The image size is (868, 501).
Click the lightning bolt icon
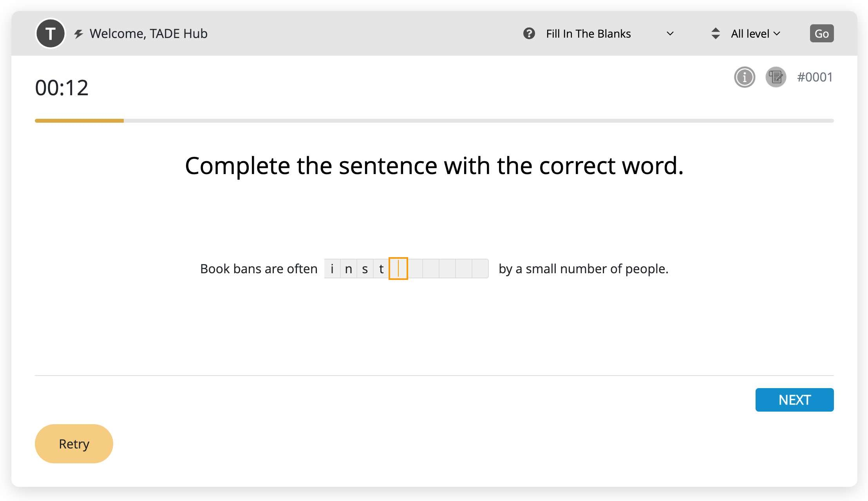tap(79, 34)
